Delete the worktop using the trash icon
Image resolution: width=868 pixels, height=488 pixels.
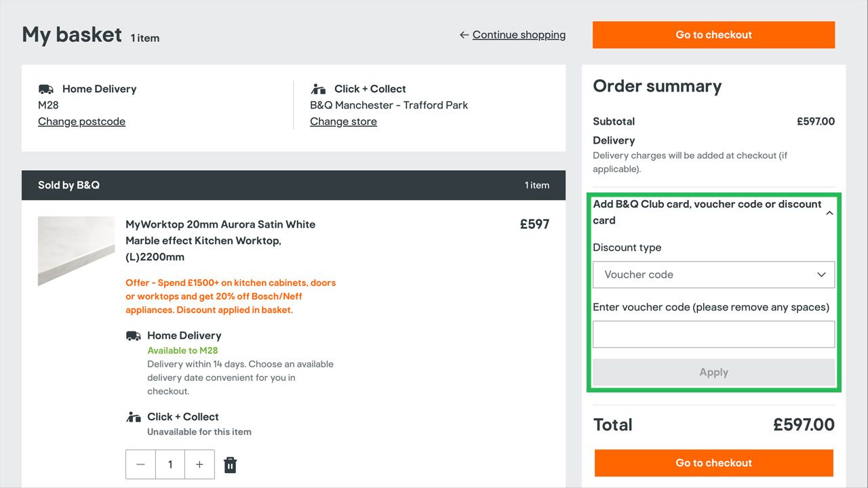(231, 464)
